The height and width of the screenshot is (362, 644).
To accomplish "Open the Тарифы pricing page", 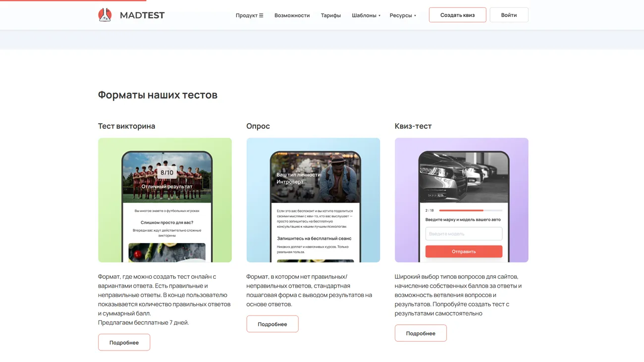I will (330, 15).
